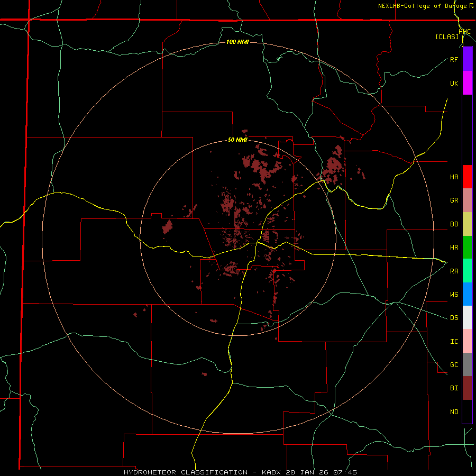Click the "HR" legend label
The height and width of the screenshot is (476, 476).
coord(454,248)
